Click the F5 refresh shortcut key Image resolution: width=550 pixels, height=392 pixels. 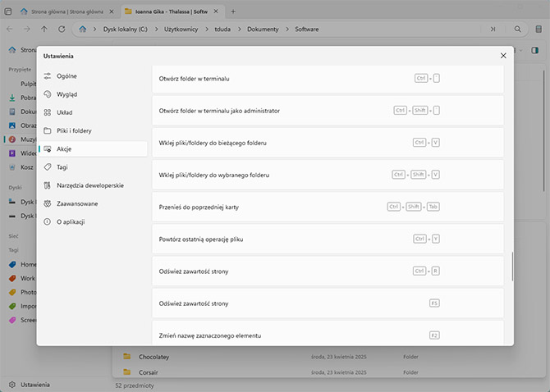coord(434,303)
